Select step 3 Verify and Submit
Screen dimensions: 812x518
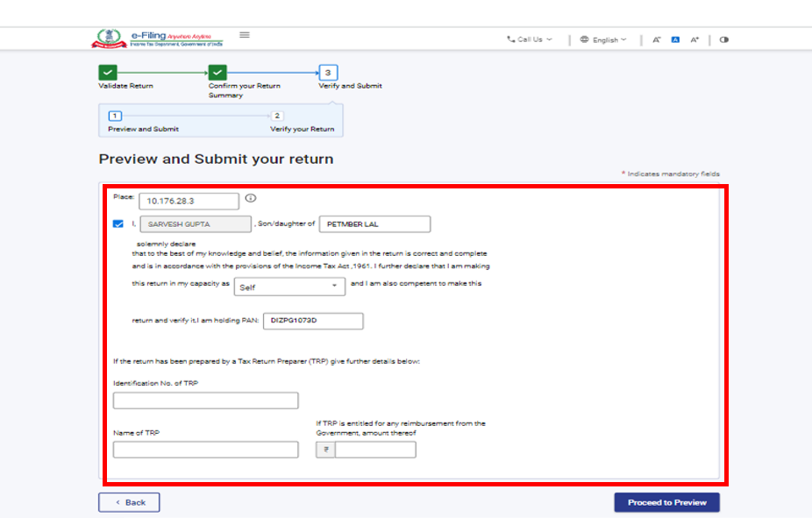(328, 73)
